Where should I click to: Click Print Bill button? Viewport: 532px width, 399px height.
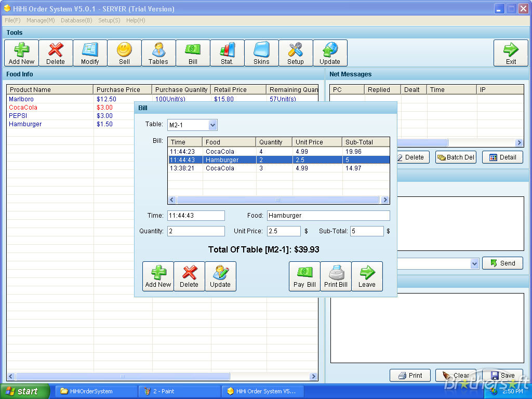(x=336, y=276)
